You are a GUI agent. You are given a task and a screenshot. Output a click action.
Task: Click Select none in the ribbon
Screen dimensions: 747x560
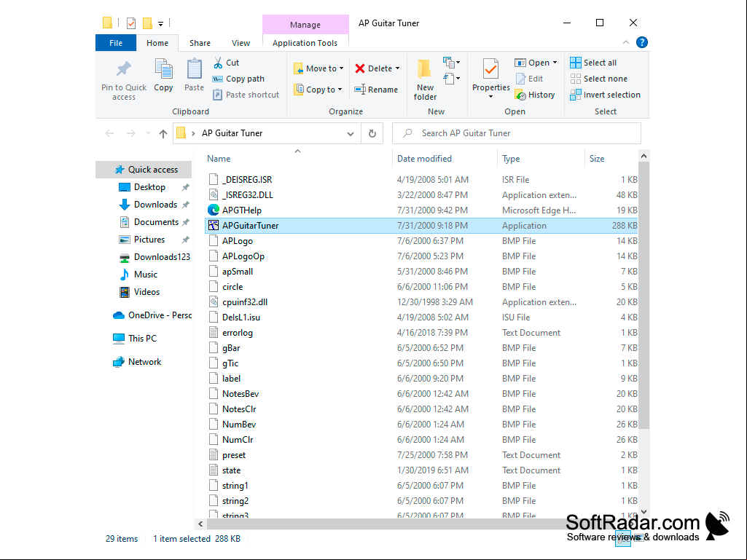[x=598, y=79]
